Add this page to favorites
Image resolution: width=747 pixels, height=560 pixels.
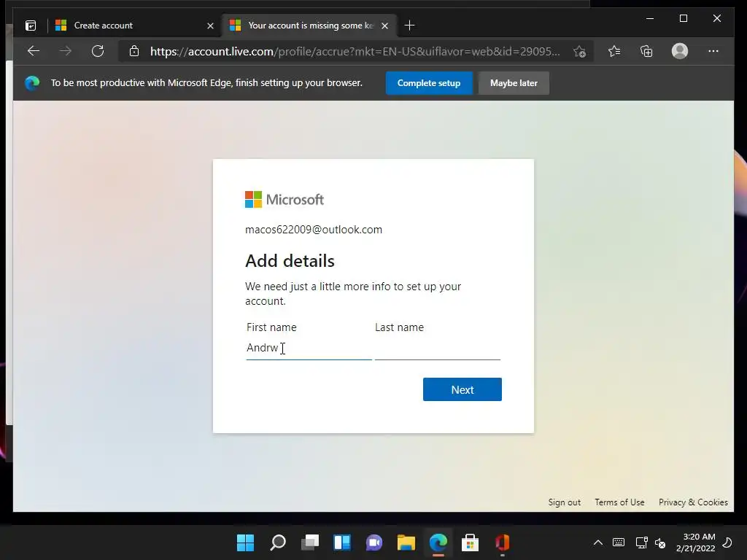point(579,51)
